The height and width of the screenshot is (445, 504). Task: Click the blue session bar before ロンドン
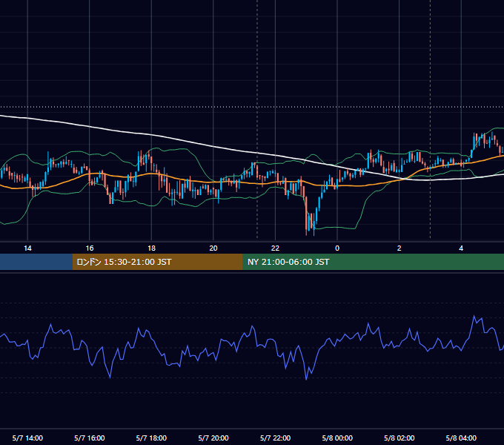tap(36, 262)
